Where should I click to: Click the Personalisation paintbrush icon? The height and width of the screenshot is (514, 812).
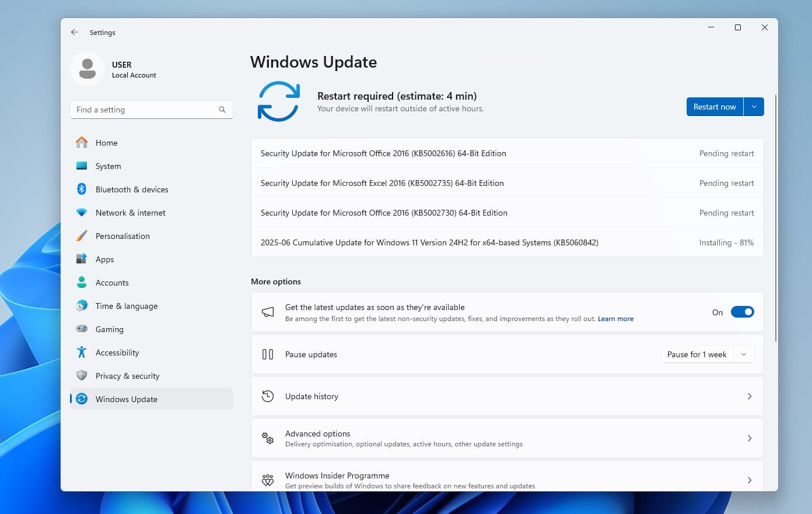[x=82, y=236]
